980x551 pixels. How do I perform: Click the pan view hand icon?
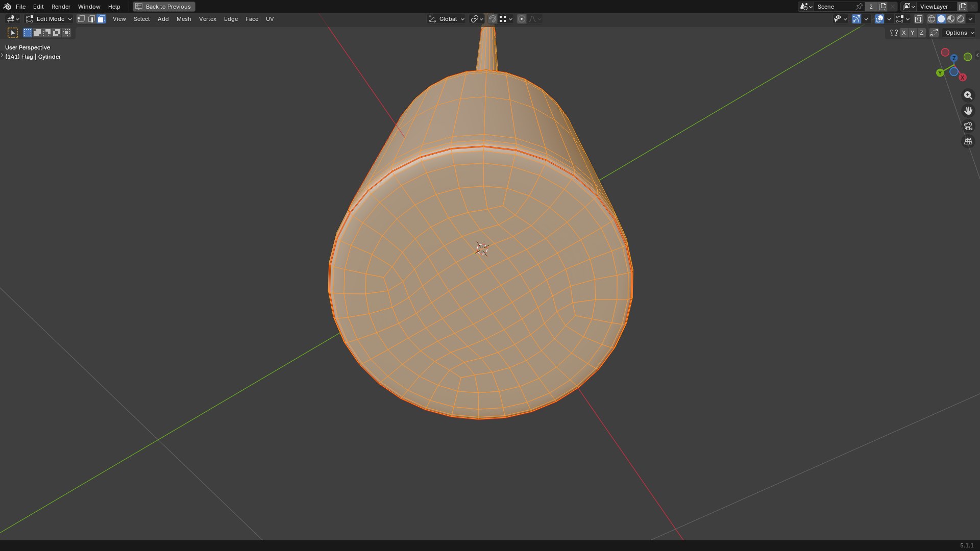[968, 111]
